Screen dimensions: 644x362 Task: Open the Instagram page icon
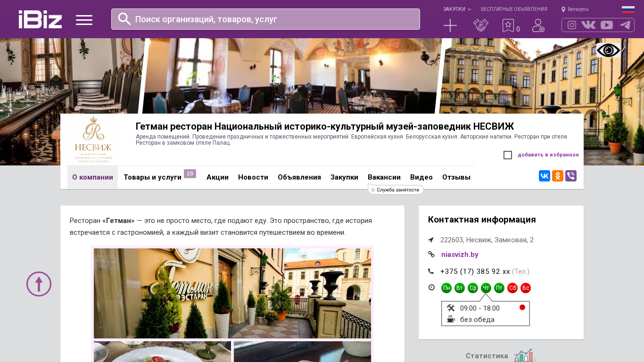(x=572, y=25)
